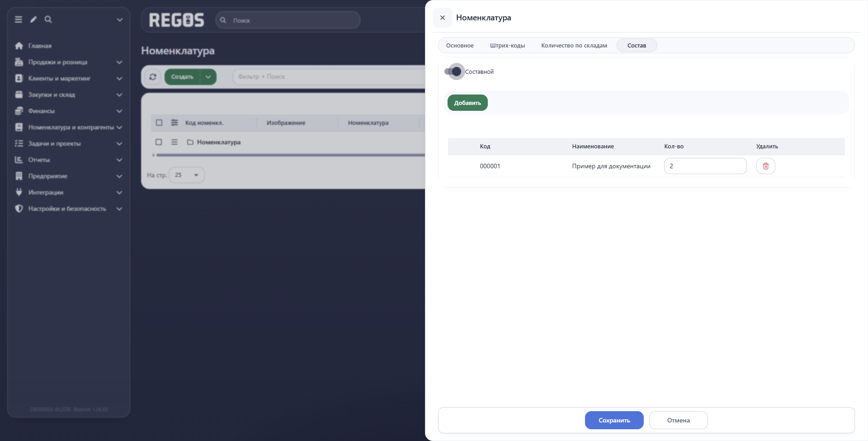Open rows per page dropdown showing 25

187,175
